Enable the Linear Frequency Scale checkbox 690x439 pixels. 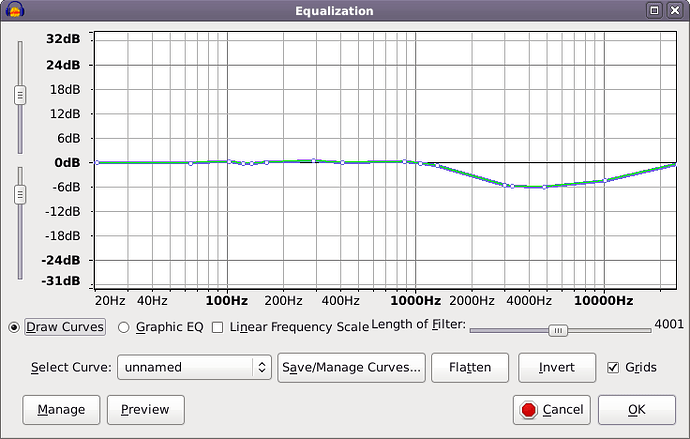218,327
